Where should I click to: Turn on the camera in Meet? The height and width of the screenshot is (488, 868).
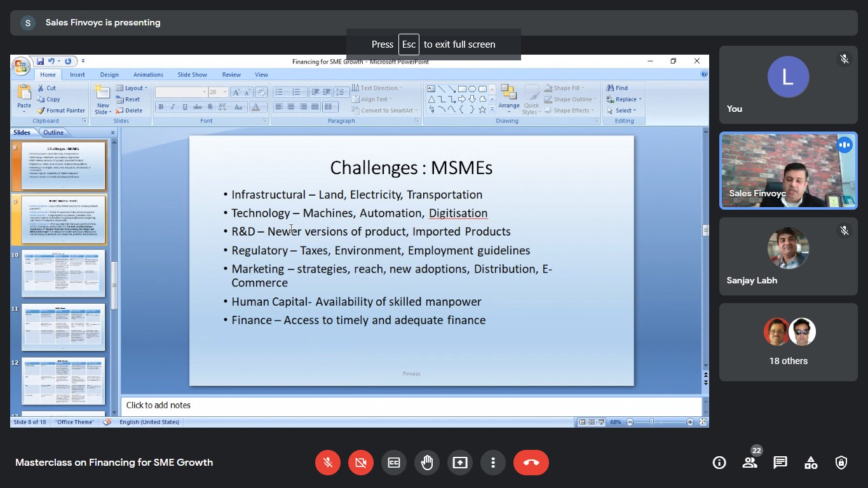[361, 463]
